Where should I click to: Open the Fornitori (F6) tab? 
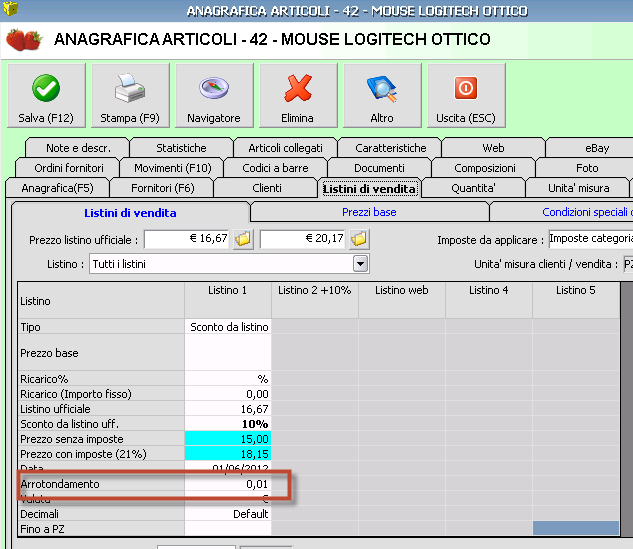point(162,188)
